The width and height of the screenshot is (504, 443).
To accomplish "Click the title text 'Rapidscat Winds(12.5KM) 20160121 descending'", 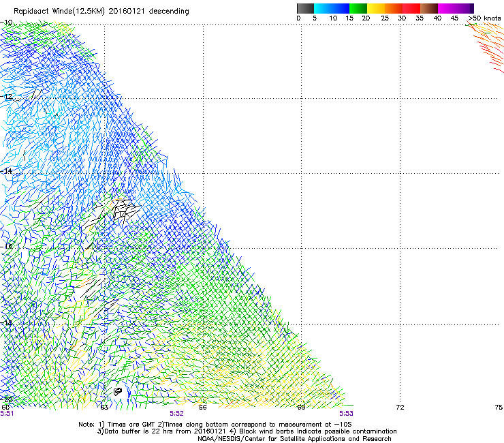I will (101, 12).
